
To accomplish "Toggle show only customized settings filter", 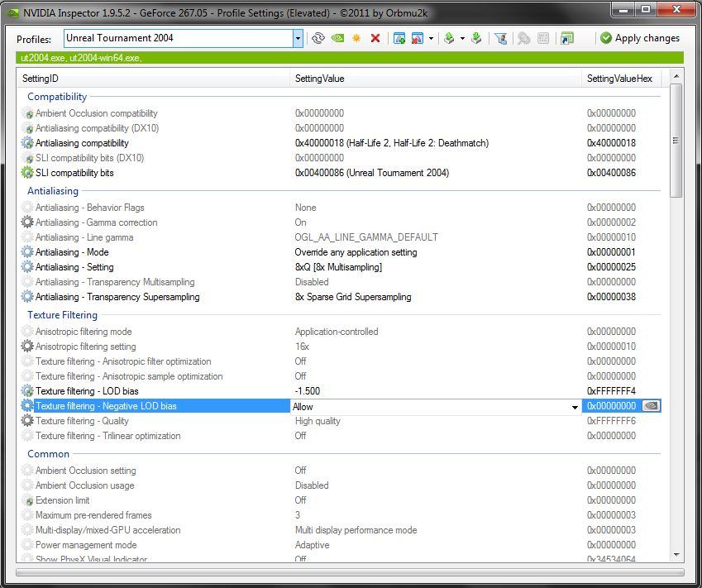I will pos(500,39).
